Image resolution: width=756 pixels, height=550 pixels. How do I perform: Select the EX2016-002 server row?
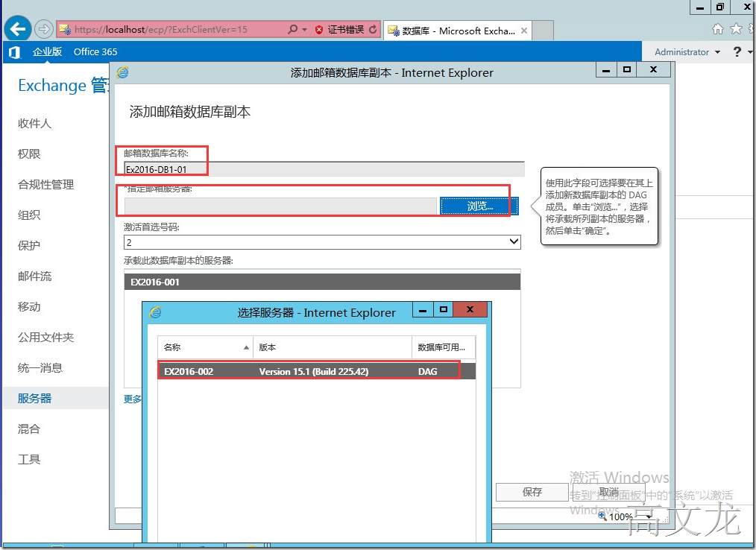coord(317,372)
